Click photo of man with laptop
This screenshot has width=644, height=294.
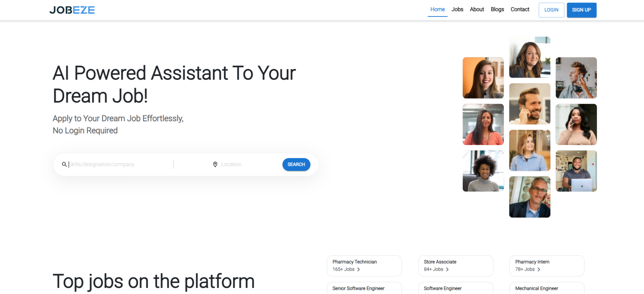(x=576, y=171)
